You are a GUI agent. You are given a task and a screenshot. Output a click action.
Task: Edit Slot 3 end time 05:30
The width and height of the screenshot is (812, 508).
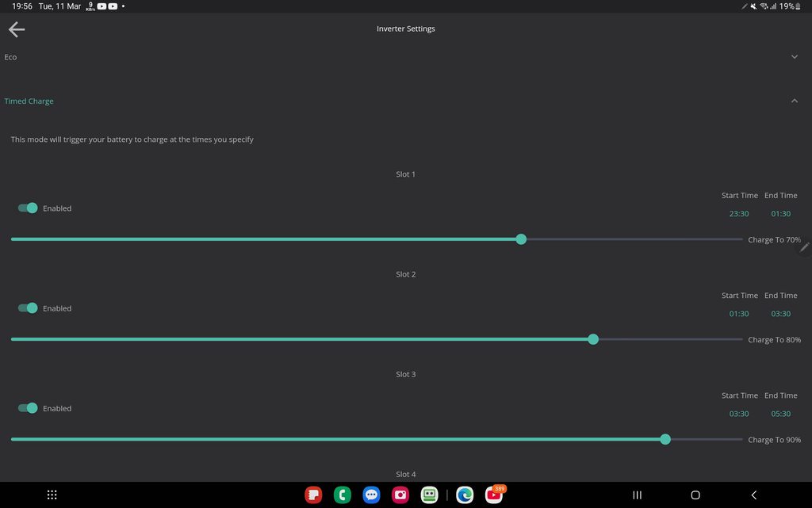pyautogui.click(x=781, y=414)
